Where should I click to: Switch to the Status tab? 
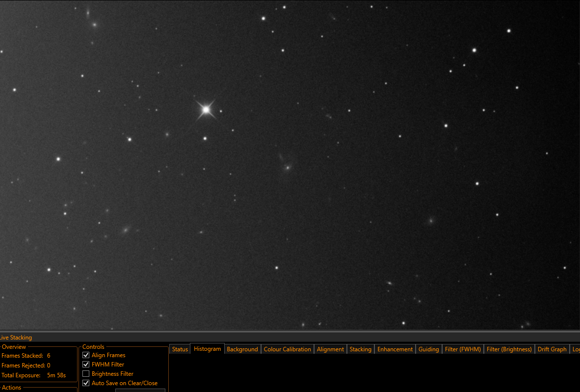point(180,349)
